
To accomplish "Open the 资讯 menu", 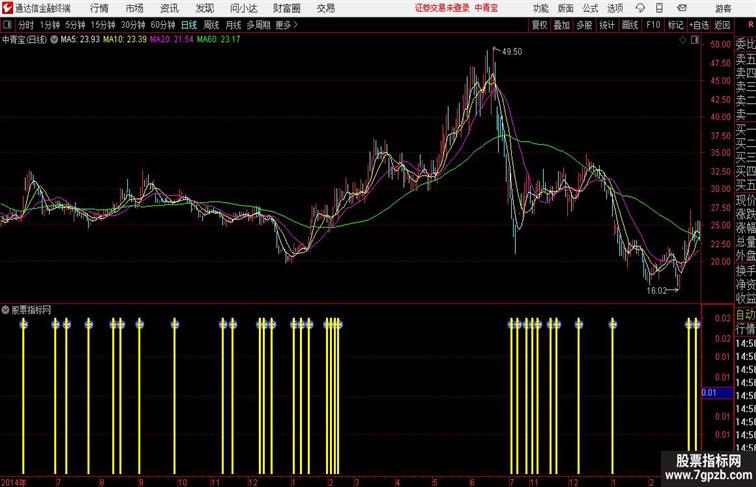I will tap(169, 8).
